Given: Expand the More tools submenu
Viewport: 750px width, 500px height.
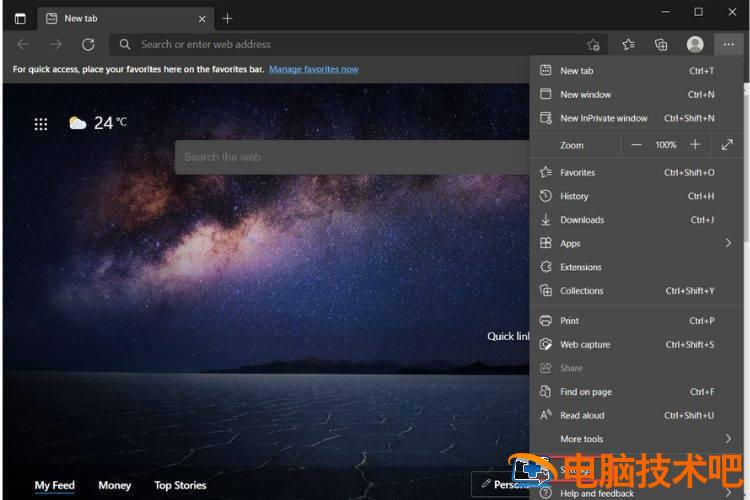Looking at the screenshot, I should coord(637,439).
